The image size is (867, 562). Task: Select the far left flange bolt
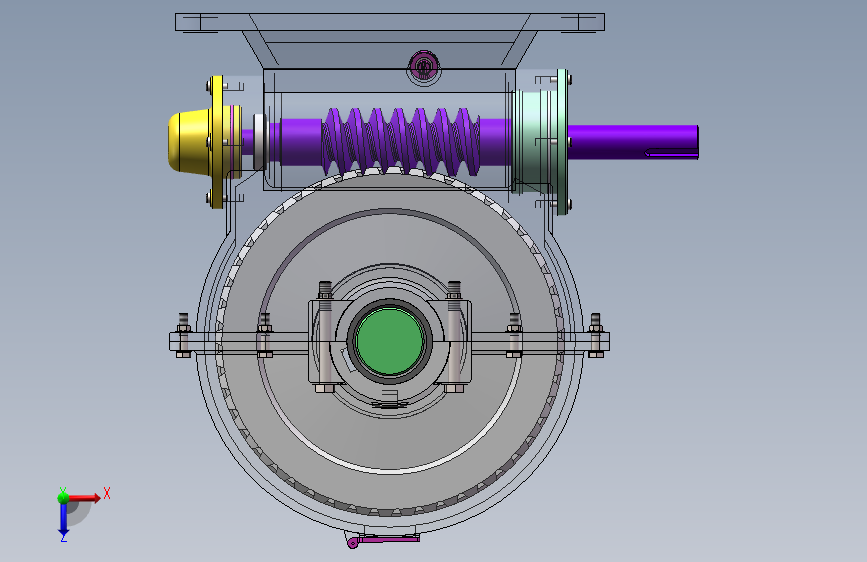pos(184,335)
